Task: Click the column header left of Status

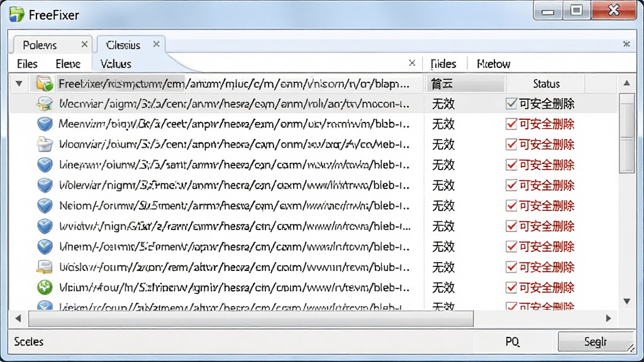Action: (466, 84)
